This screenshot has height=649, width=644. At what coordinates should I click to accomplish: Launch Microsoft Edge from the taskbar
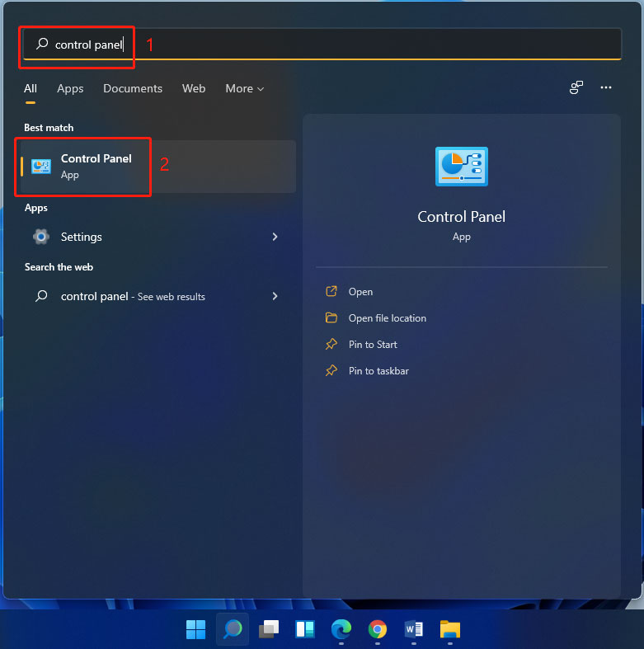click(x=341, y=629)
